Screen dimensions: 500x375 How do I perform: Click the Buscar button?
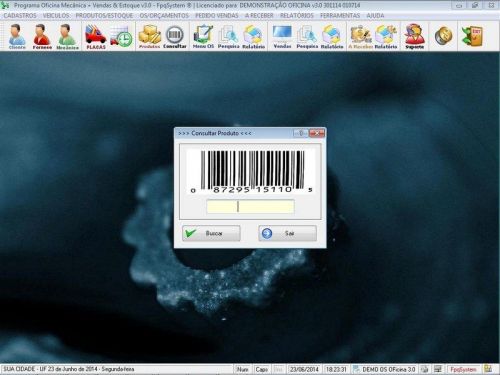tap(211, 233)
